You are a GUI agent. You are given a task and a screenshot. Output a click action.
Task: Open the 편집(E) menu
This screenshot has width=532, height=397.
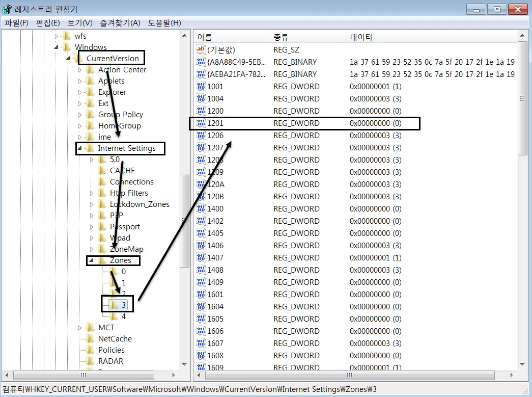tap(48, 23)
